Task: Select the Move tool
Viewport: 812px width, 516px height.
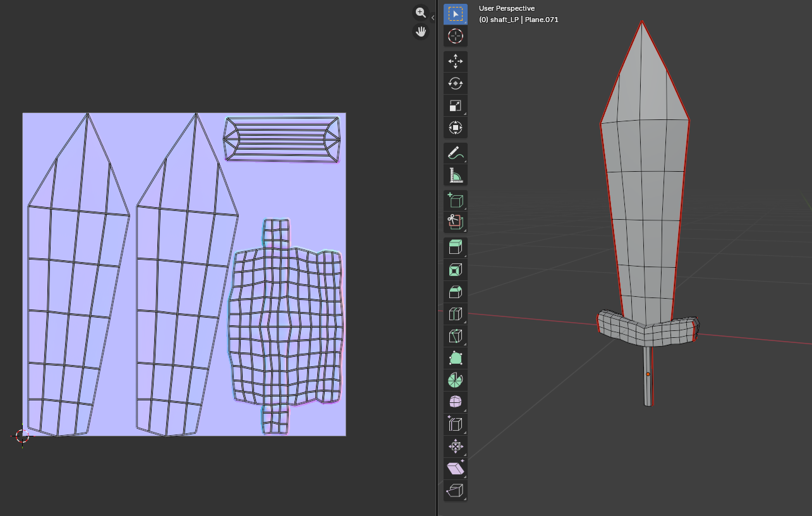Action: pyautogui.click(x=455, y=61)
